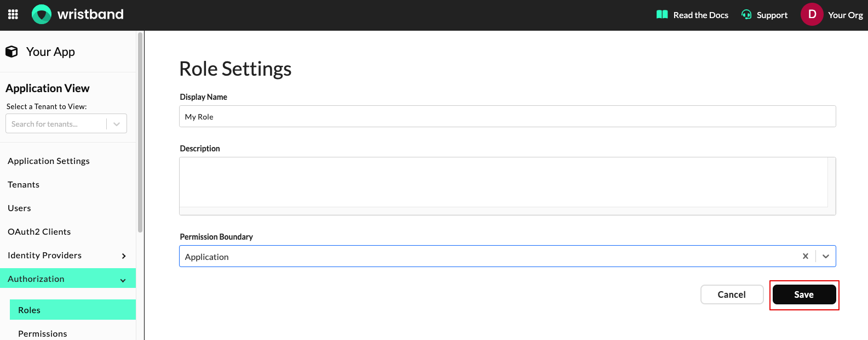The width and height of the screenshot is (868, 340).
Task: Open the Permission Boundary dropdown arrow
Action: [826, 256]
